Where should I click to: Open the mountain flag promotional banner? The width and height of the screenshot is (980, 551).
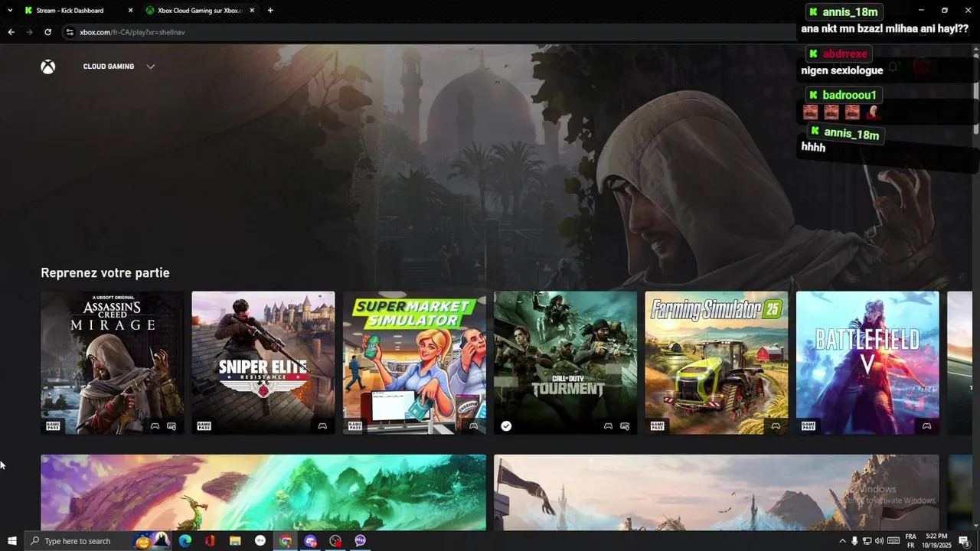coord(717,492)
